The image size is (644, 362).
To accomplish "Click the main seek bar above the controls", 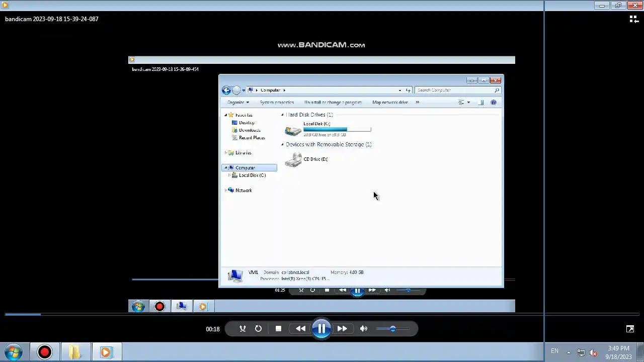I will [322, 315].
